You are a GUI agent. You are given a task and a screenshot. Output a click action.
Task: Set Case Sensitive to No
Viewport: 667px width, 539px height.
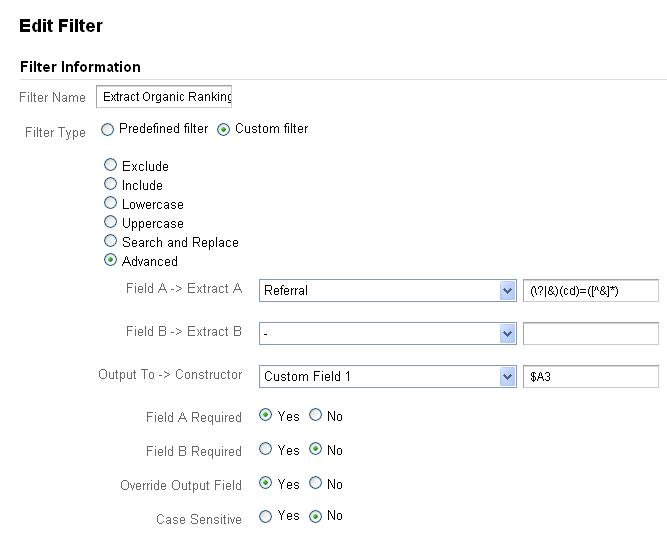pos(315,516)
